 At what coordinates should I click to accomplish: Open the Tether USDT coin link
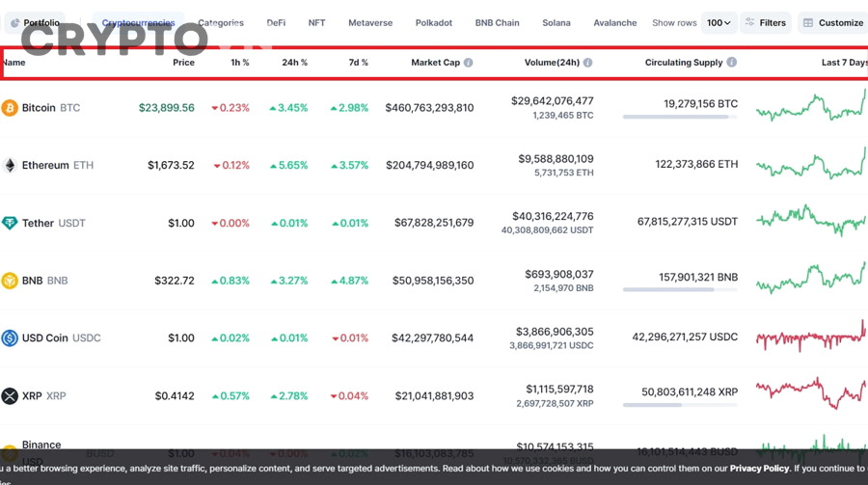coord(54,223)
